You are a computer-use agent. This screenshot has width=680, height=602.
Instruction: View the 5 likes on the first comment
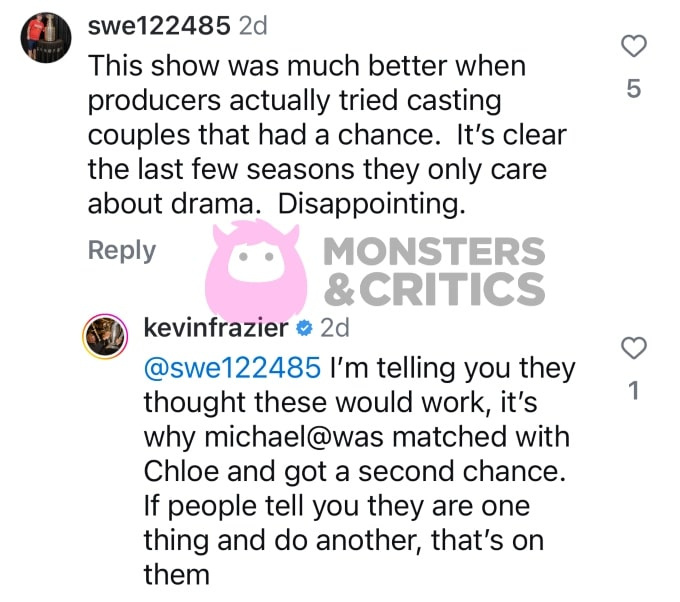coord(634,88)
